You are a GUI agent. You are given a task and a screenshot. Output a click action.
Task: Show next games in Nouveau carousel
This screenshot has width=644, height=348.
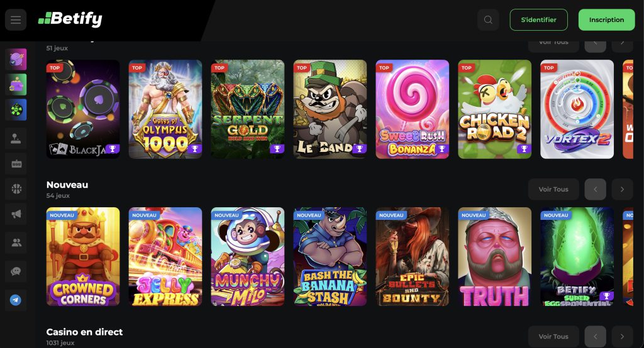(622, 189)
